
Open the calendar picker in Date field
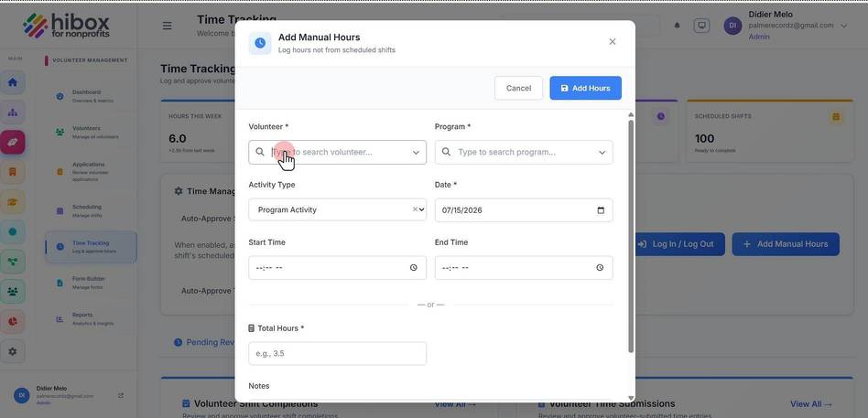coord(601,210)
